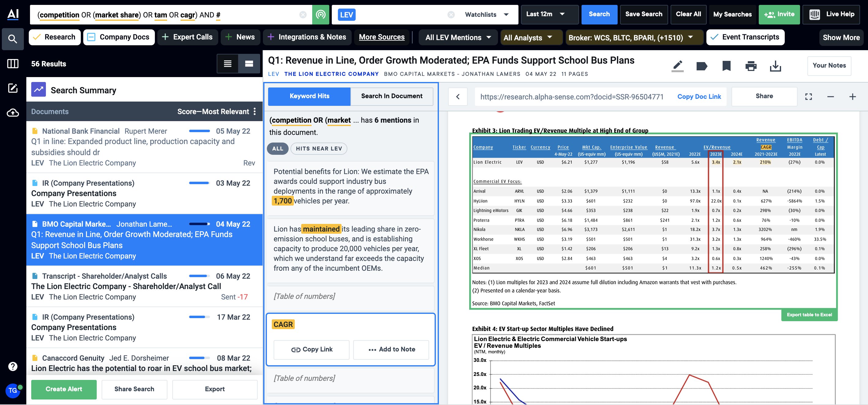Click the blue Search button

[599, 14]
